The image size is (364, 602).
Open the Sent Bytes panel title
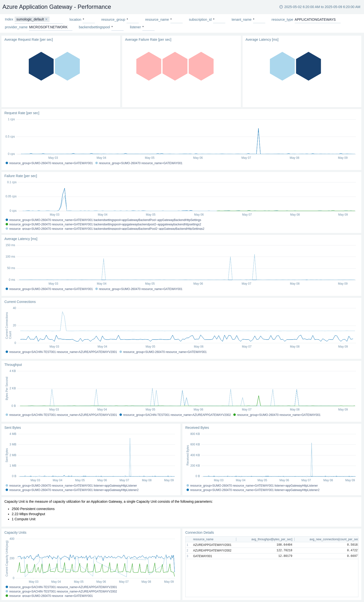click(13, 428)
